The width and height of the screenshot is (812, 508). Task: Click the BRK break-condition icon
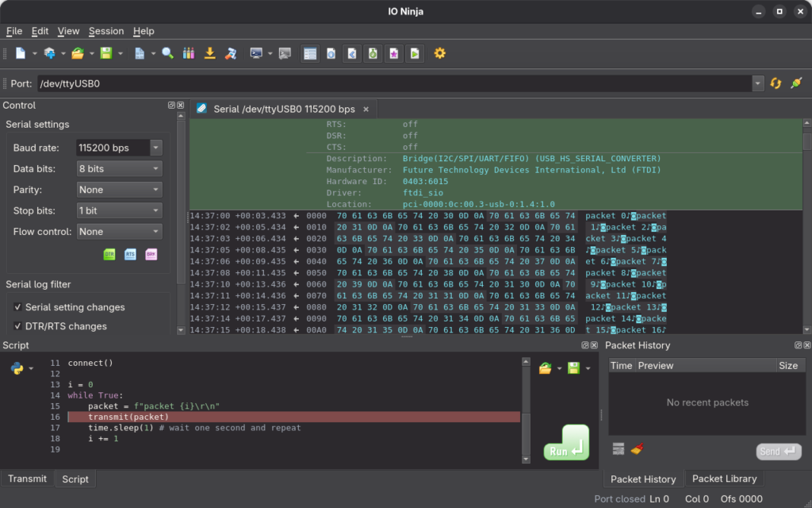[x=151, y=254]
